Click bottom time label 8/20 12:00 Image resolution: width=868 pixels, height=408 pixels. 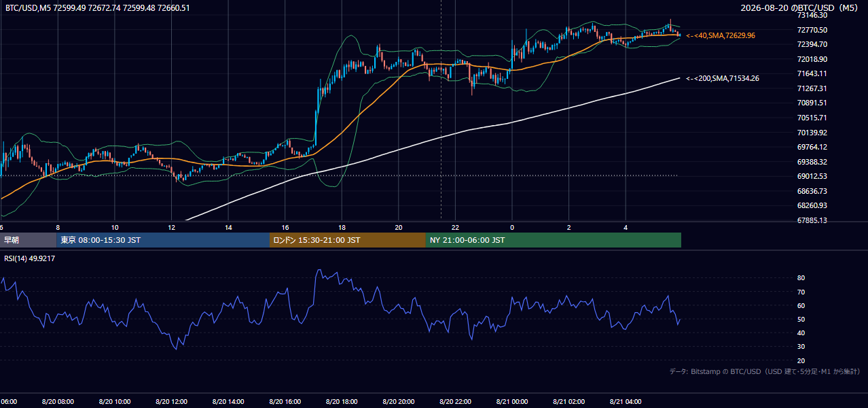(x=171, y=402)
